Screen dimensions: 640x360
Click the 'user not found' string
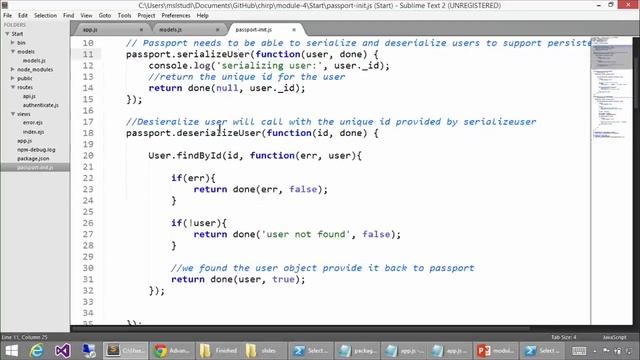tap(305, 234)
